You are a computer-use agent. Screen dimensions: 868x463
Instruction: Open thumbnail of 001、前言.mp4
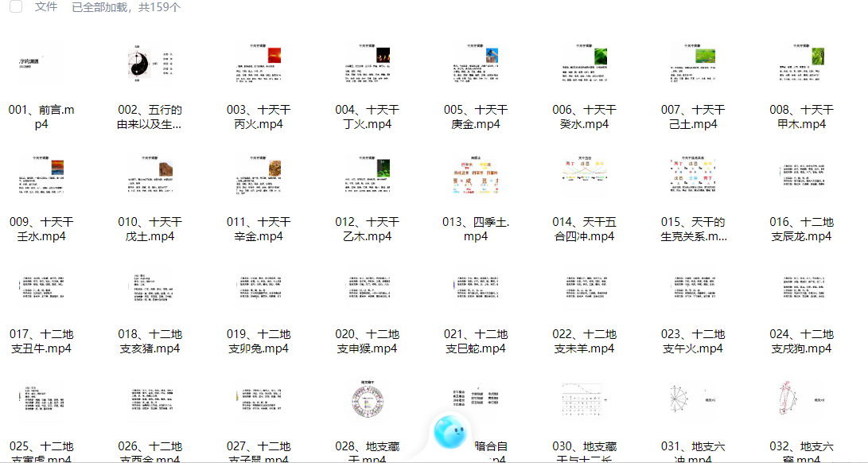pyautogui.click(x=41, y=64)
